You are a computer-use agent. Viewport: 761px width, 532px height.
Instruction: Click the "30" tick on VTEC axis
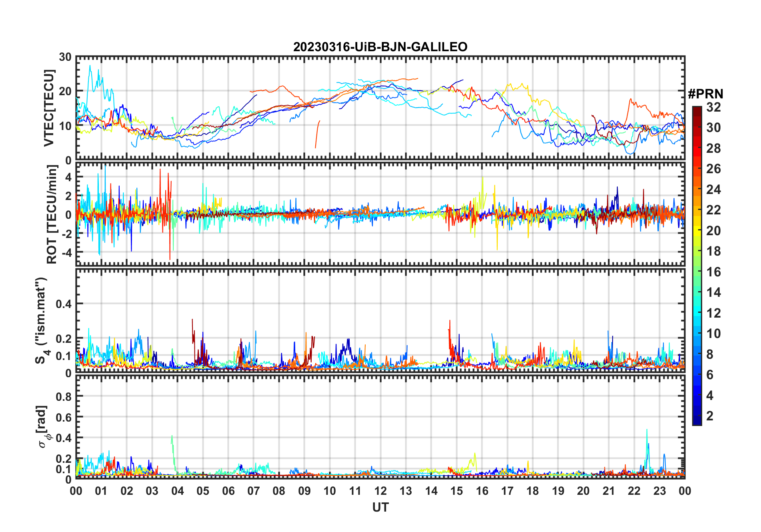click(x=65, y=57)
